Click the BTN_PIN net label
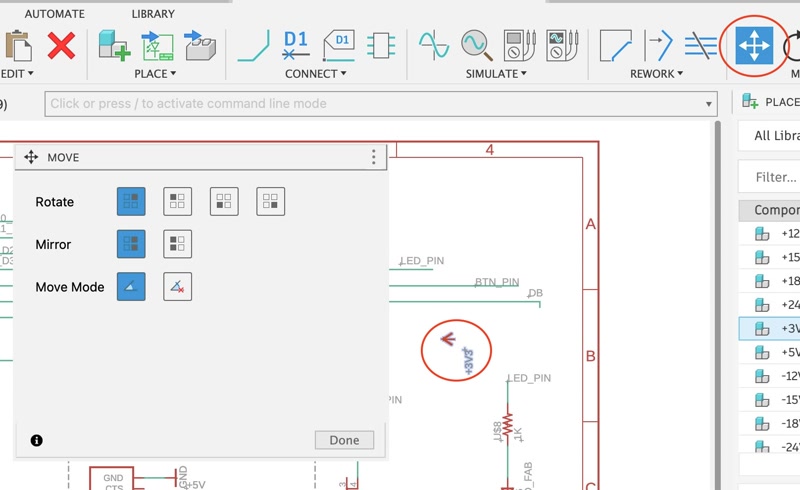800x490 pixels. (497, 282)
